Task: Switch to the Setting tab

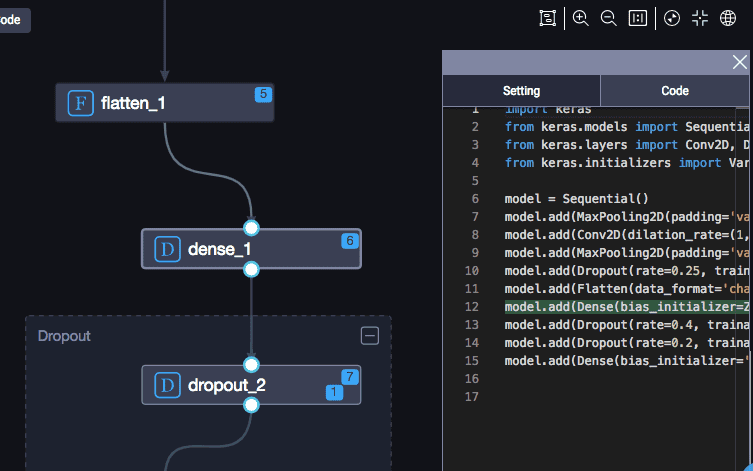Action: tap(521, 90)
